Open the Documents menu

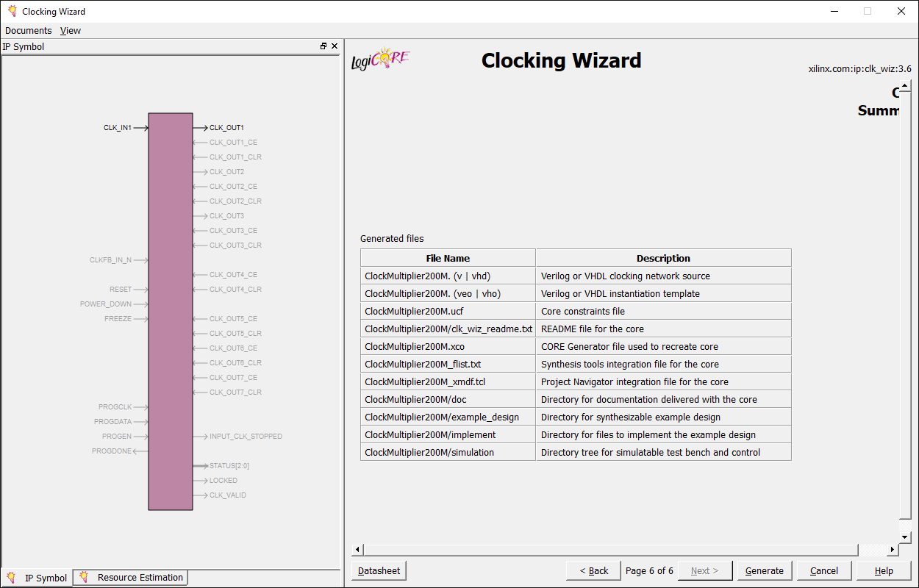coord(28,30)
